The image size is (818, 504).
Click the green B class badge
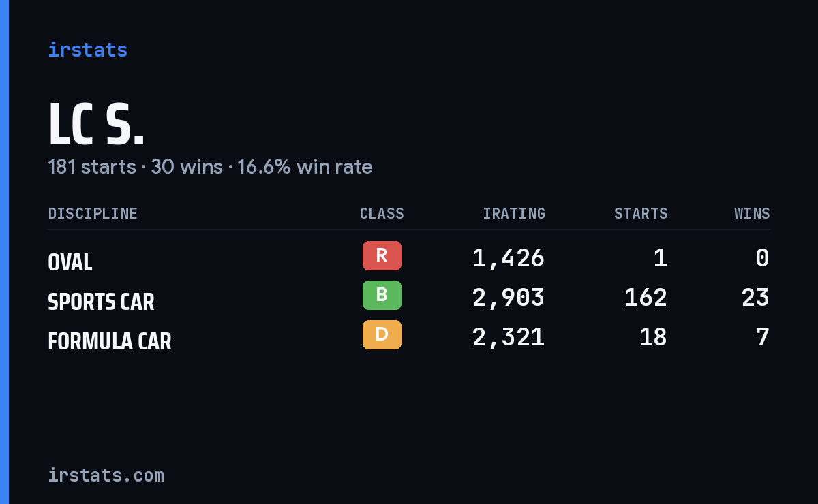[x=382, y=295]
